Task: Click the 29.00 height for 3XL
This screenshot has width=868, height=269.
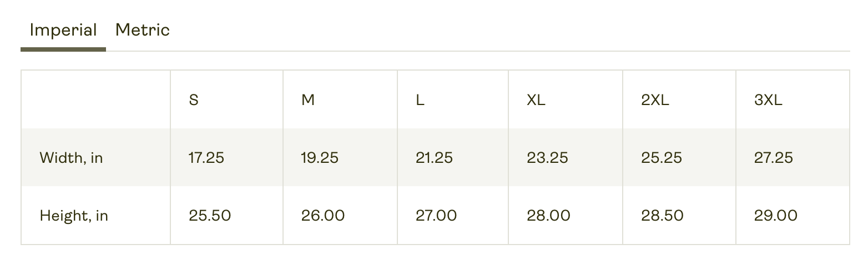Action: pyautogui.click(x=776, y=216)
